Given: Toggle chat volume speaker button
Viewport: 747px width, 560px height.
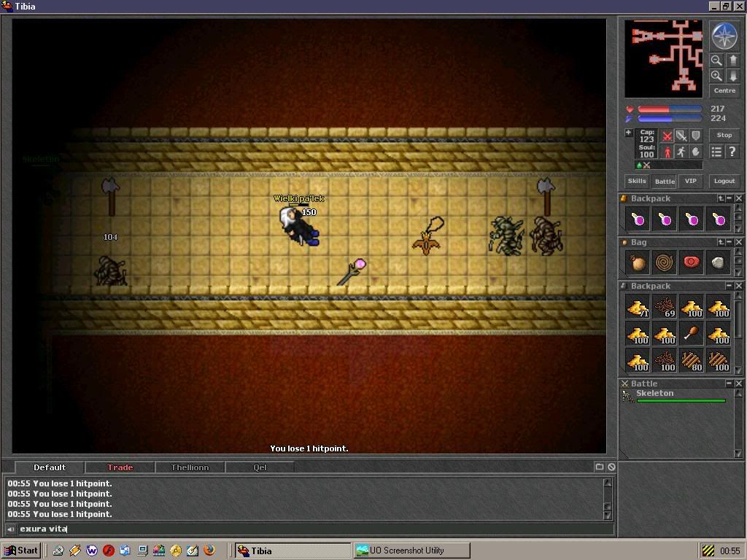Looking at the screenshot, I should (10, 529).
